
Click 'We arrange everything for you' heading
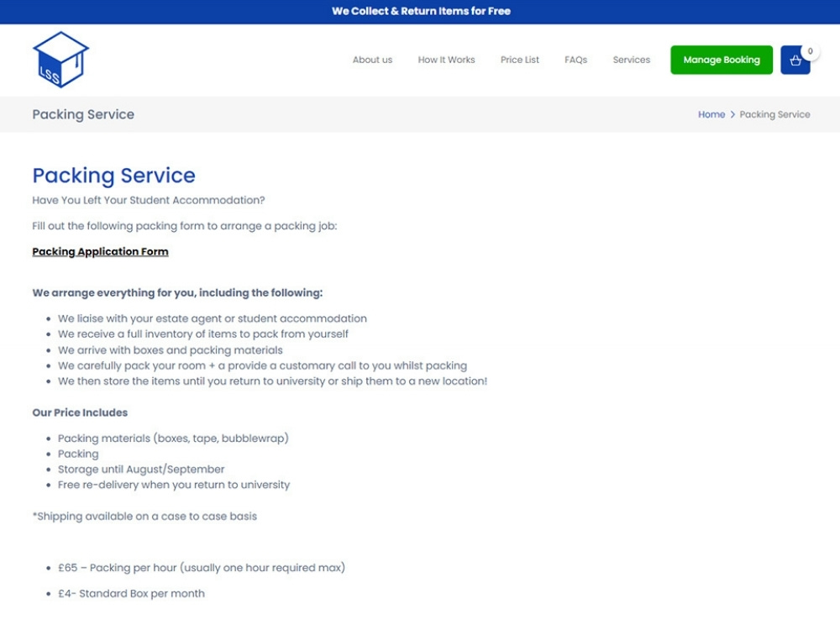point(177,293)
